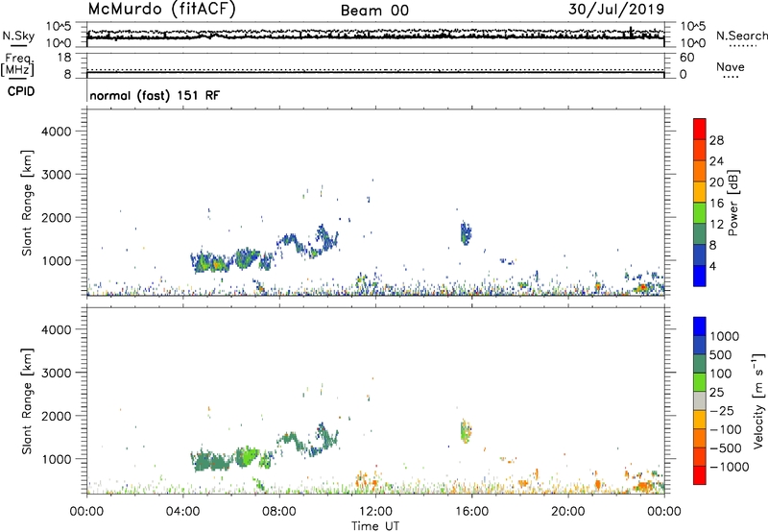Click the 16 dB power colorbar label

[716, 204]
